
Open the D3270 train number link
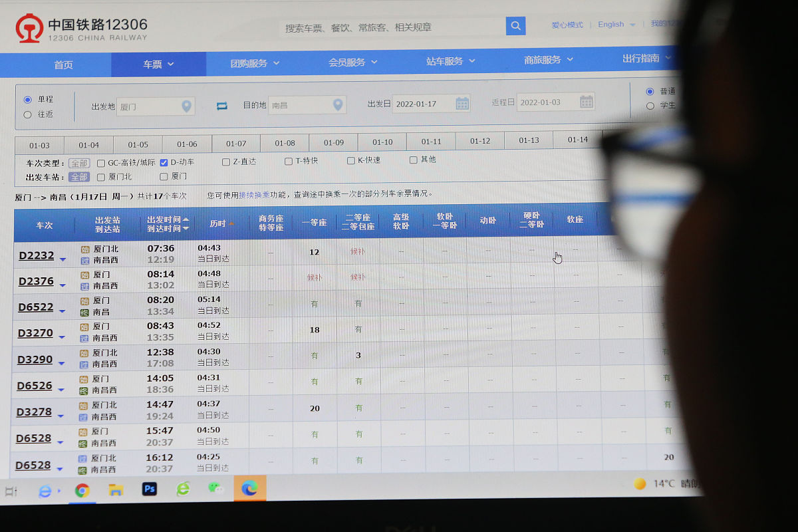pyautogui.click(x=35, y=333)
